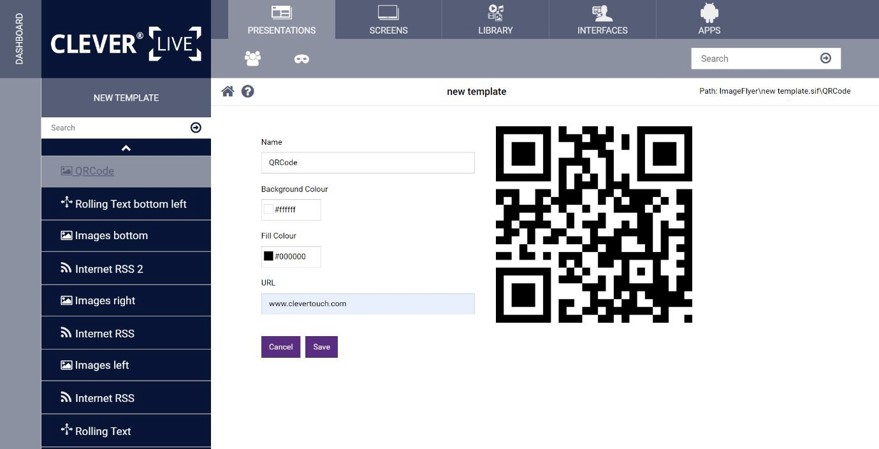This screenshot has width=879, height=449.
Task: Focus the Name input field
Action: (368, 163)
